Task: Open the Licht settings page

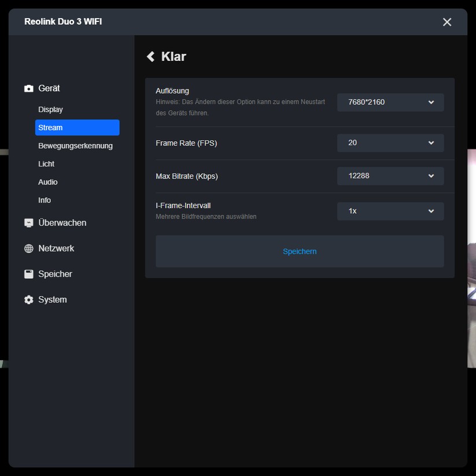Action: 46,164
